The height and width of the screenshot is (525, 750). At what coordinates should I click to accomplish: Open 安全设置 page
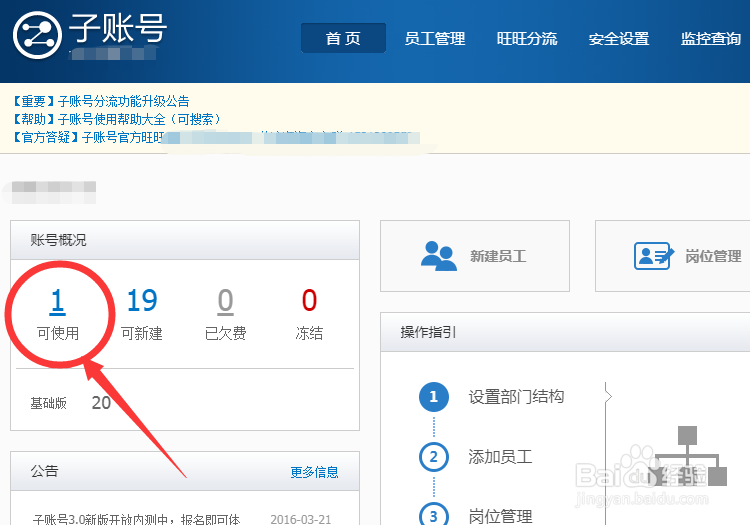619,39
